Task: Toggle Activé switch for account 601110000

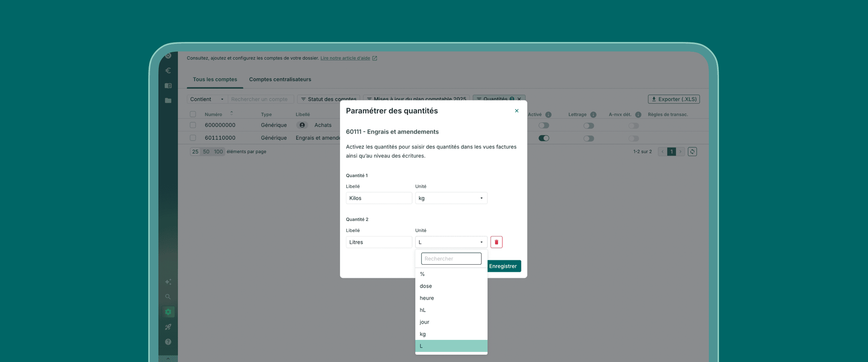Action: point(544,138)
